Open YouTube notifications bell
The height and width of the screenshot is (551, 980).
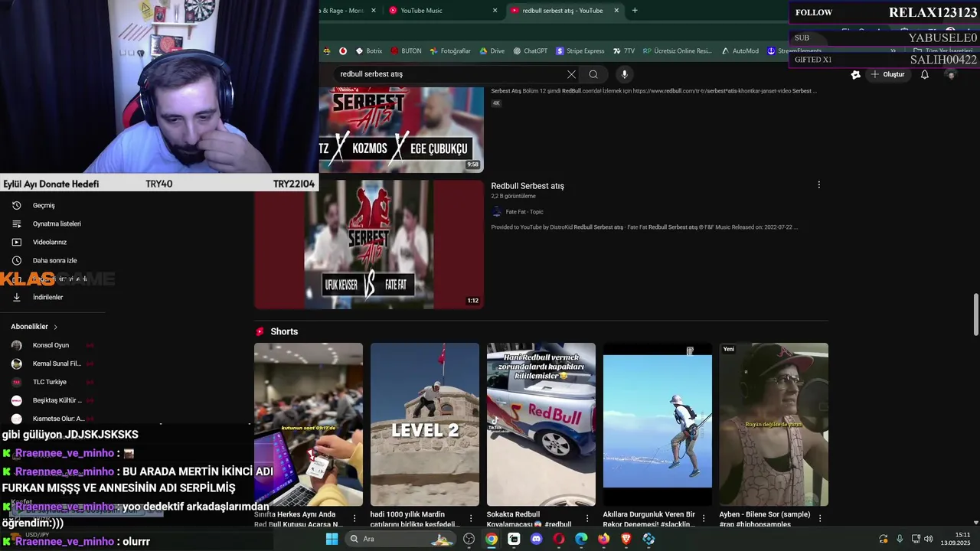click(x=925, y=74)
